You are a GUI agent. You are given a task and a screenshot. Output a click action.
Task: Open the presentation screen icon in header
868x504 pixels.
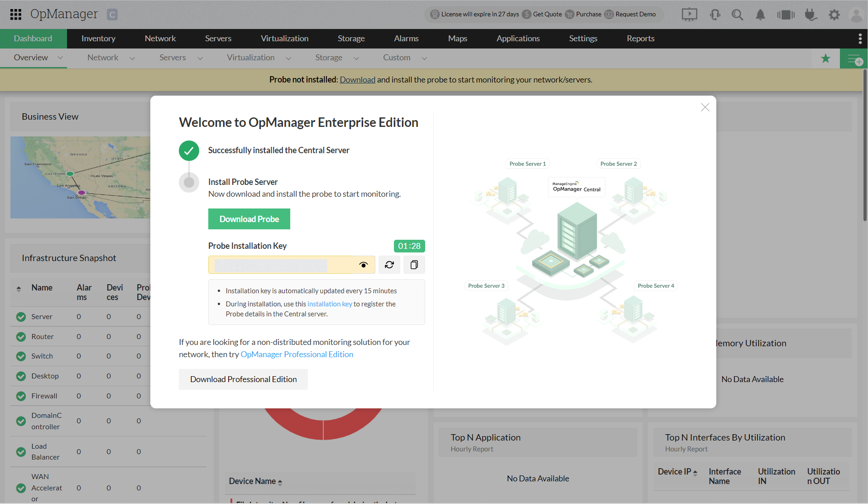pyautogui.click(x=689, y=15)
